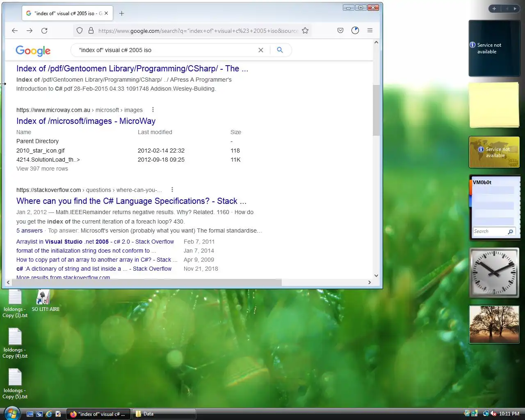This screenshot has width=525, height=420.
Task: Show site info via the padlock icon
Action: (91, 30)
